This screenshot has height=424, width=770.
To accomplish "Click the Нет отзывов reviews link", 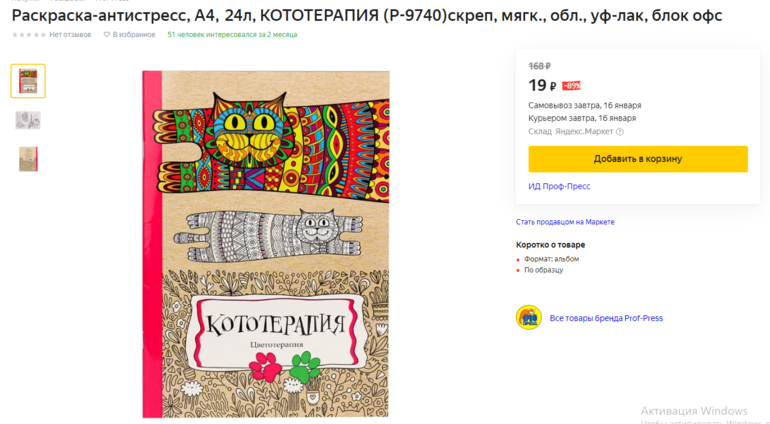I will tap(70, 35).
